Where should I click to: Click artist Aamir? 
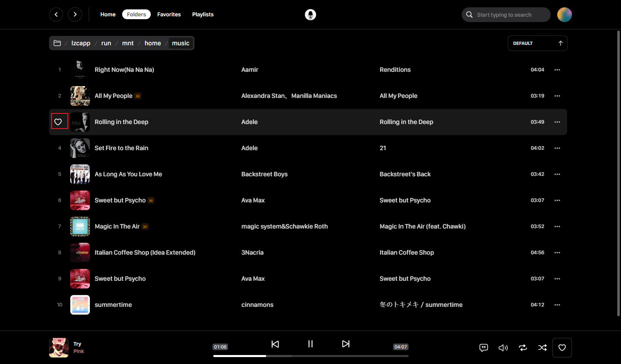(250, 70)
